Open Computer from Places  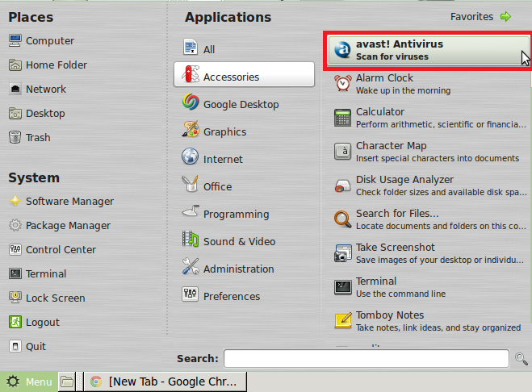[x=41, y=40]
